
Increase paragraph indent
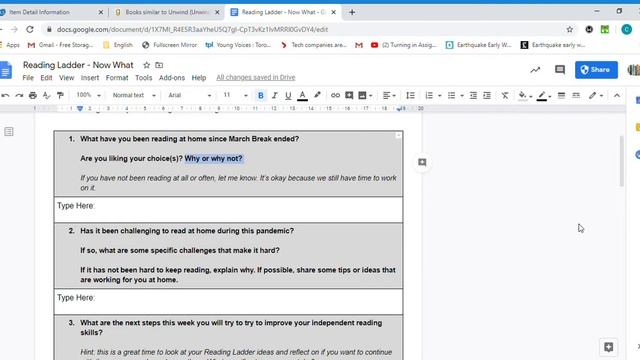click(x=487, y=96)
